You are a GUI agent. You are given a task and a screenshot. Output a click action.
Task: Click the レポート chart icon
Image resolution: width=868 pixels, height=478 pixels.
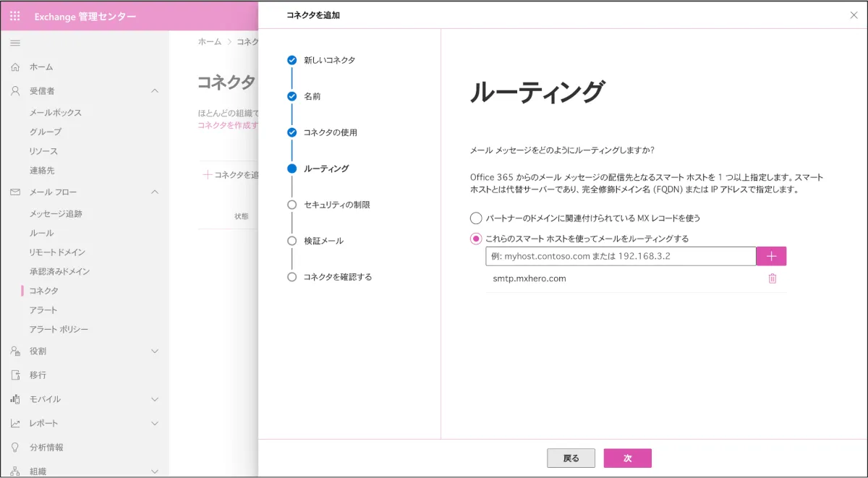click(x=15, y=423)
